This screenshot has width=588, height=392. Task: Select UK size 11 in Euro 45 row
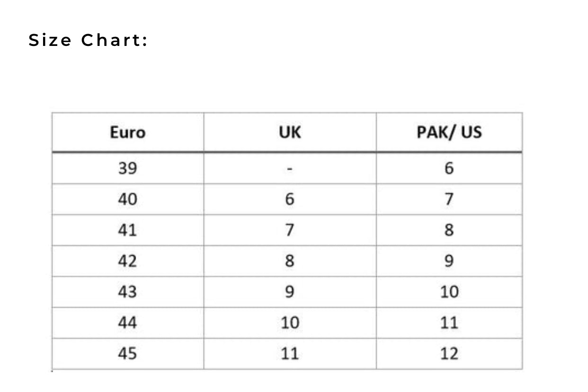[290, 354]
